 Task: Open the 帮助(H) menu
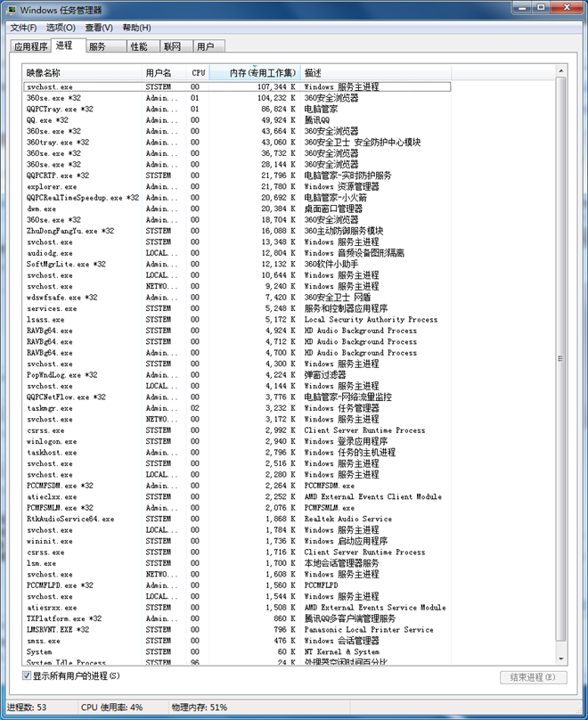click(136, 28)
